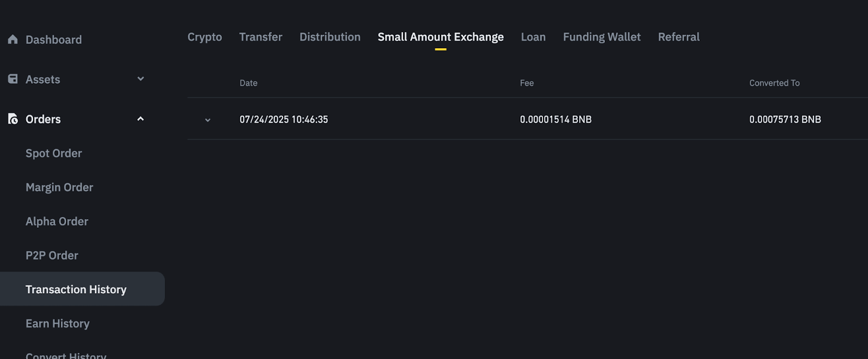Collapse the Orders menu chevron
Viewport: 868px width, 359px height.
141,119
